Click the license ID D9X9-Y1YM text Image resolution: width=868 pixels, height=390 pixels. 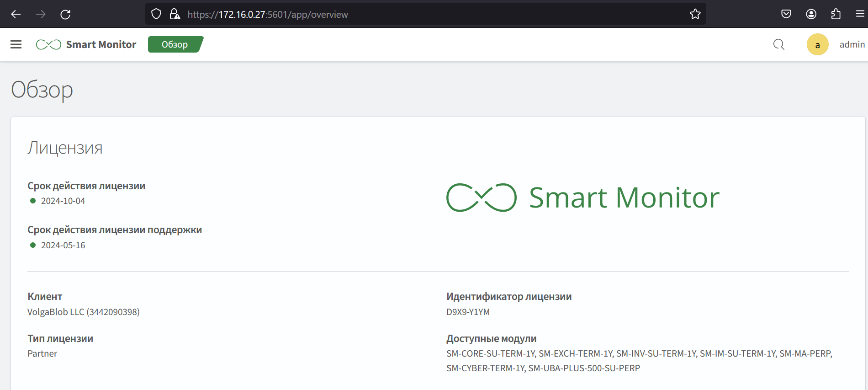click(x=468, y=312)
